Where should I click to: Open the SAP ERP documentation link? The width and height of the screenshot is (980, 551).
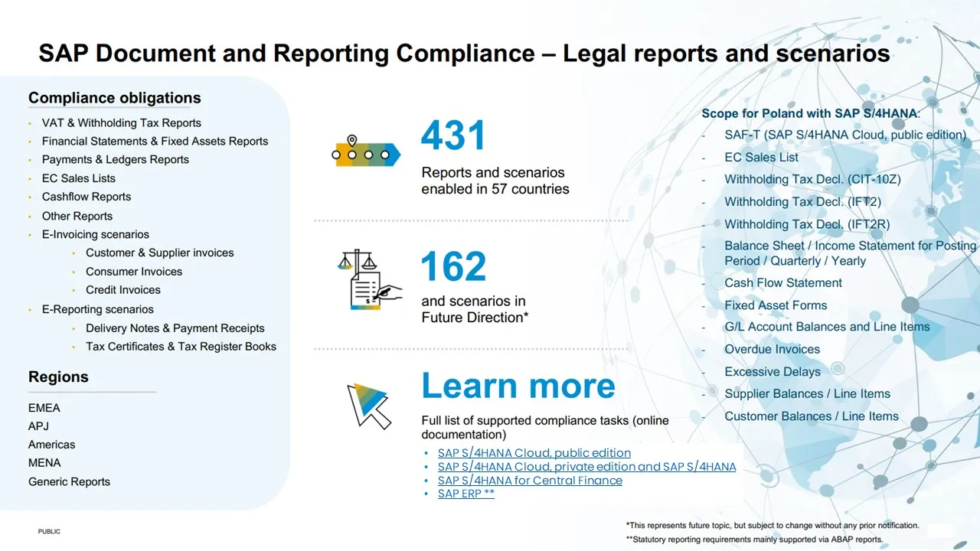(x=465, y=494)
